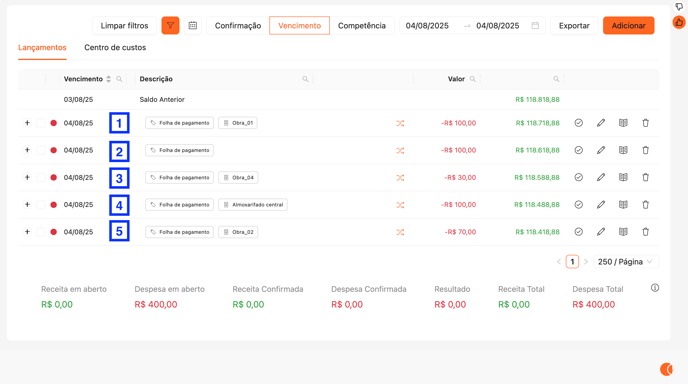Confirm the Obra_04 entry with check icon
This screenshot has width=688, height=384.
(x=579, y=177)
